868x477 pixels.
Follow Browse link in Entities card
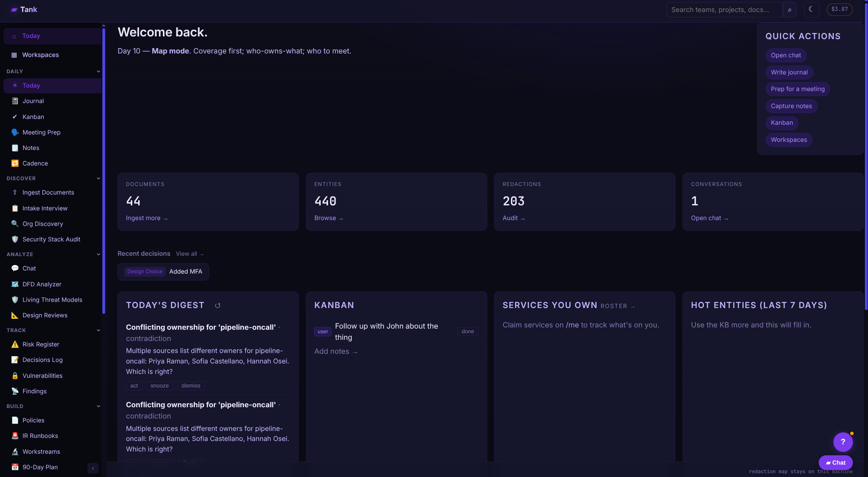click(x=329, y=218)
